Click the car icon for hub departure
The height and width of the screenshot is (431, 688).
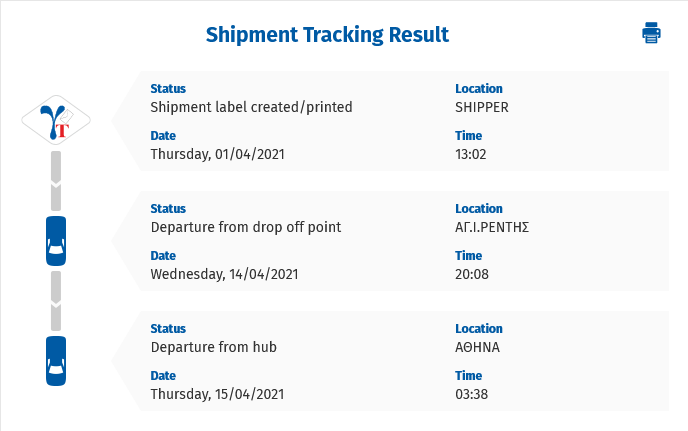click(56, 361)
